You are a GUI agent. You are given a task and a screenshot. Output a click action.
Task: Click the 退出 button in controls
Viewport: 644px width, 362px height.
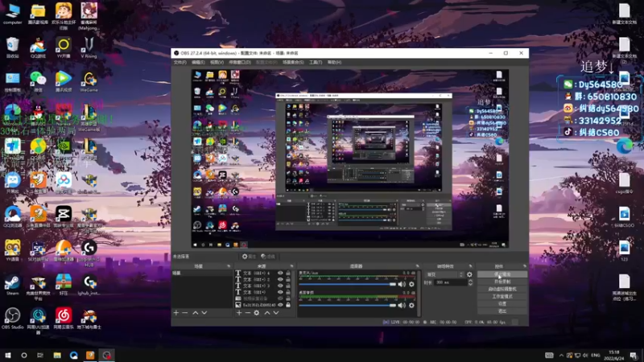[x=502, y=311]
